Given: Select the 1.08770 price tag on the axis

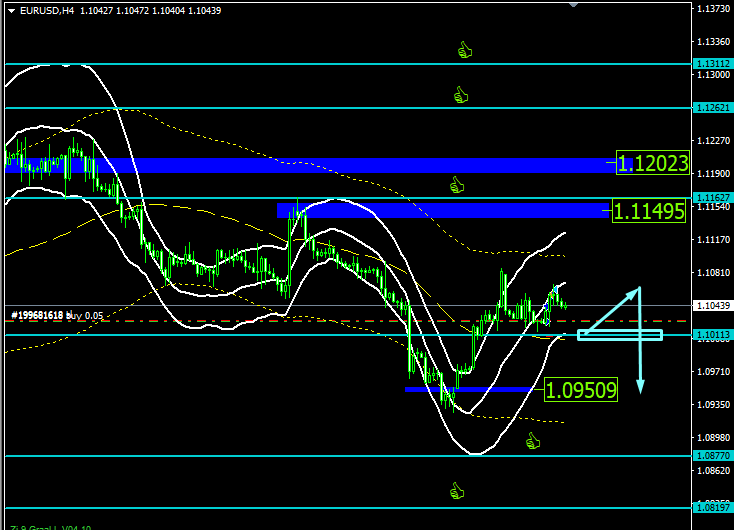Looking at the screenshot, I should click(x=712, y=455).
